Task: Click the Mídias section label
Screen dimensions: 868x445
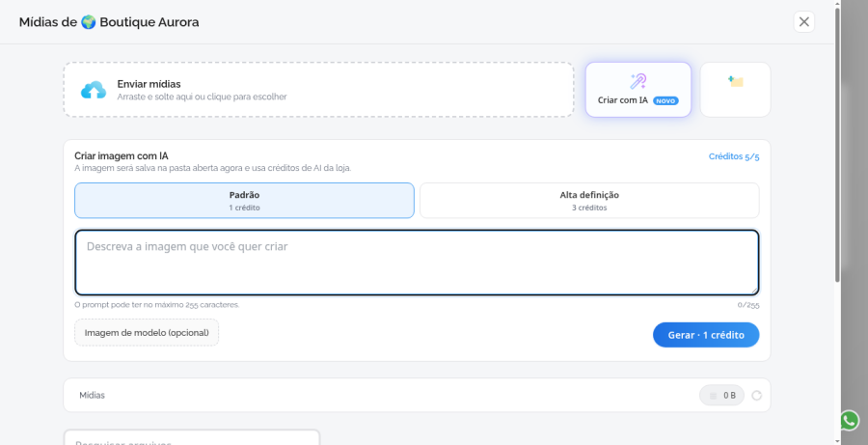Action: tap(92, 395)
